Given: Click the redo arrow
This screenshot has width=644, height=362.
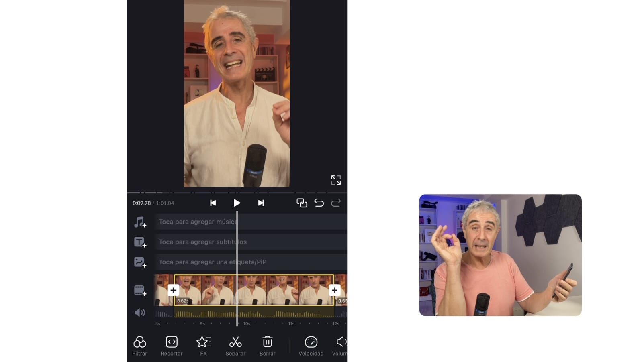Looking at the screenshot, I should [x=336, y=203].
